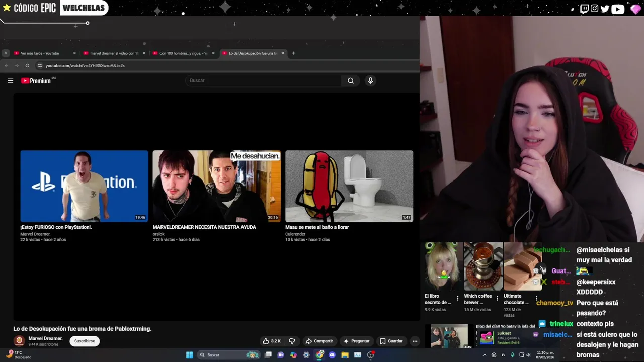Open the Windows Start menu
Viewport: 644px width, 362px height.
point(190,355)
